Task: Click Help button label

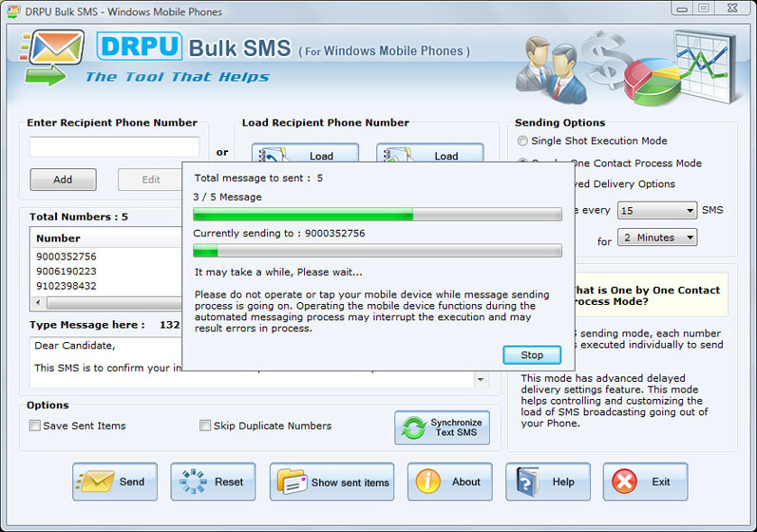Action: tap(563, 482)
